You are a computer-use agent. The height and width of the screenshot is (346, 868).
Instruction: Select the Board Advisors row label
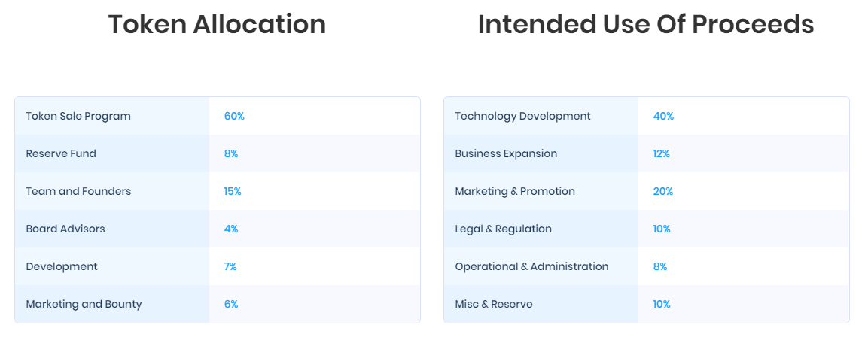point(65,229)
